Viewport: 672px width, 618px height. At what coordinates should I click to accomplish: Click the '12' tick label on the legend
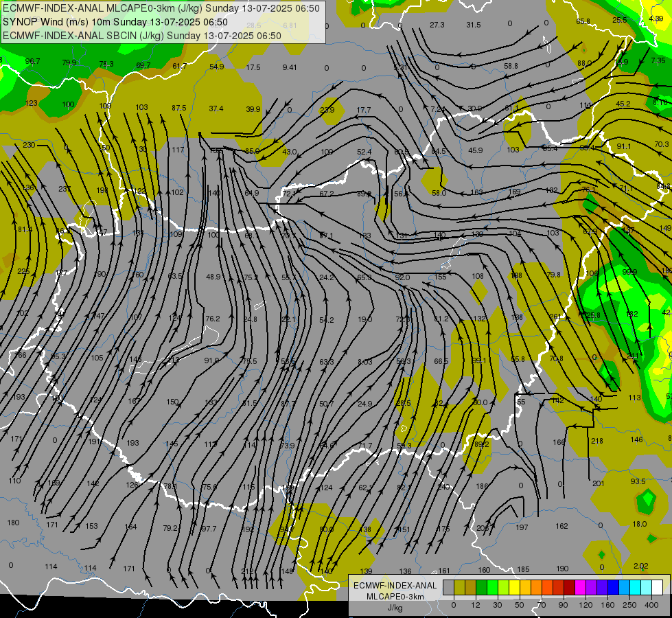pyautogui.click(x=475, y=605)
